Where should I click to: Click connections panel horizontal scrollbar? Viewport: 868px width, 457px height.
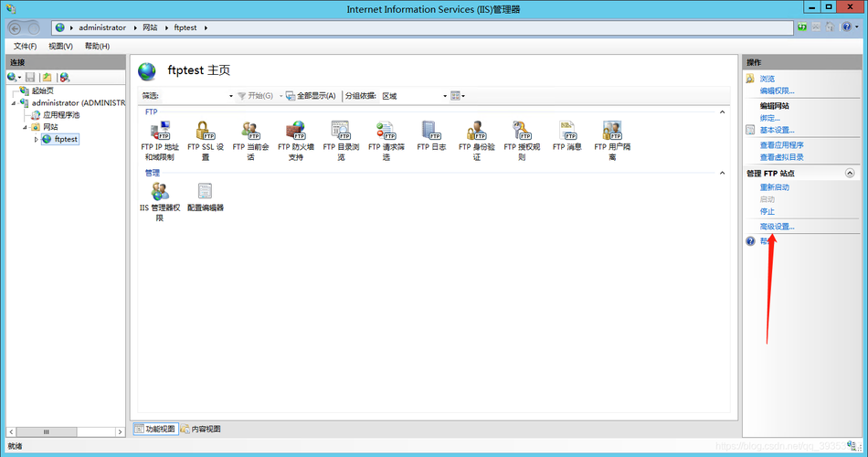[47, 431]
